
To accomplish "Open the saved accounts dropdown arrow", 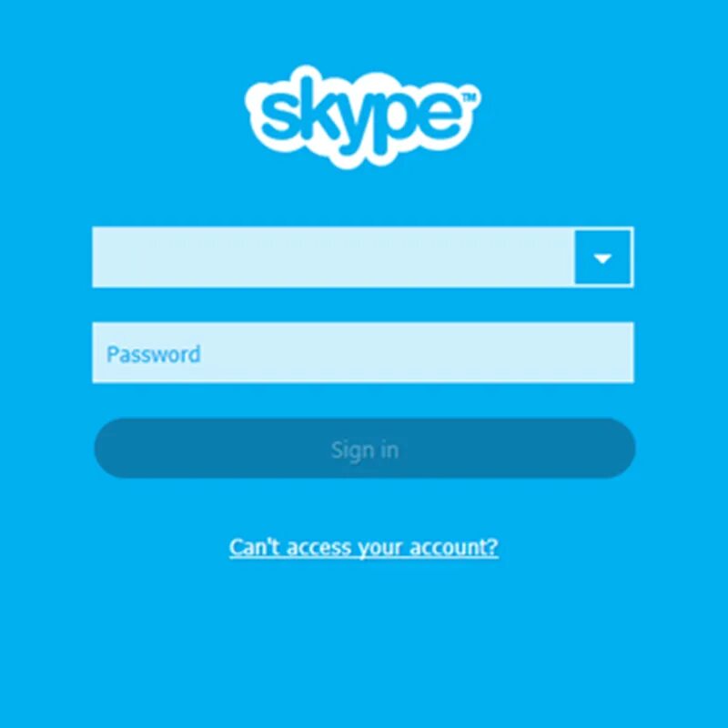I will (603, 258).
